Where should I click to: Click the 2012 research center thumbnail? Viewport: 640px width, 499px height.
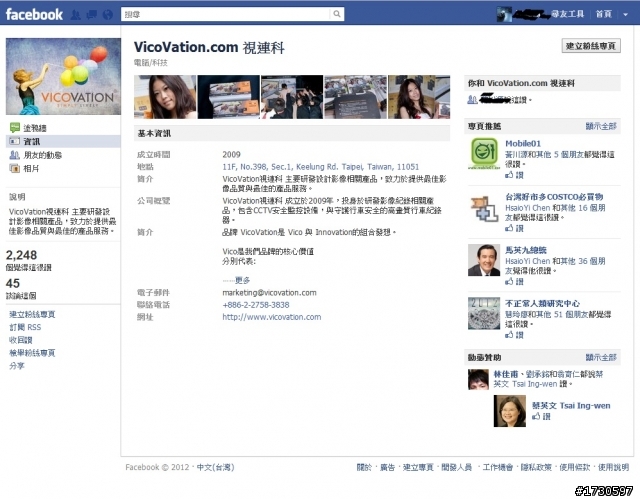pyautogui.click(x=484, y=313)
